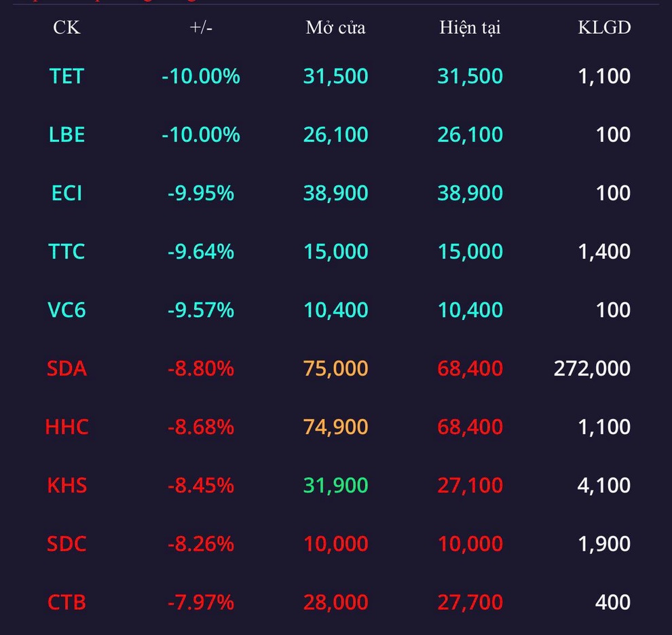This screenshot has height=635, width=672.
Task: Click HHC opening price 74,900
Action: 335,427
